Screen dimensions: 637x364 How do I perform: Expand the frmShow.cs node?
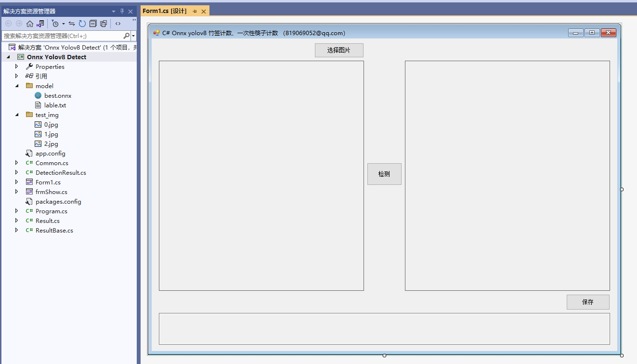coord(17,192)
